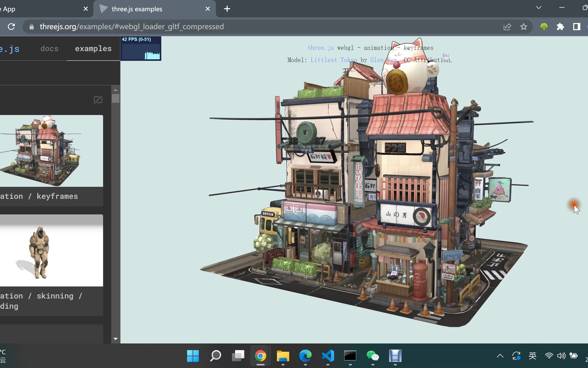The image size is (588, 368).
Task: Switch input language via 英 indicator
Action: click(533, 356)
